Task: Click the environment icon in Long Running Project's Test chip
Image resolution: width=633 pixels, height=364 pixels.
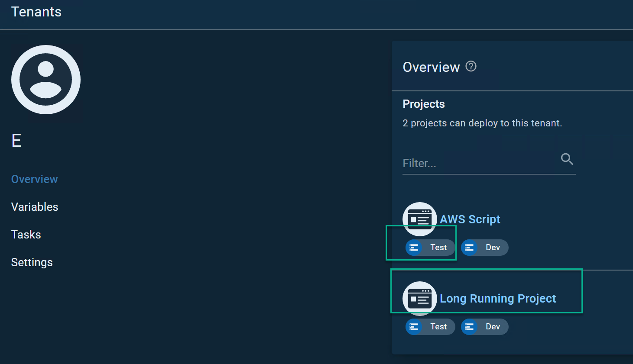Action: point(414,327)
